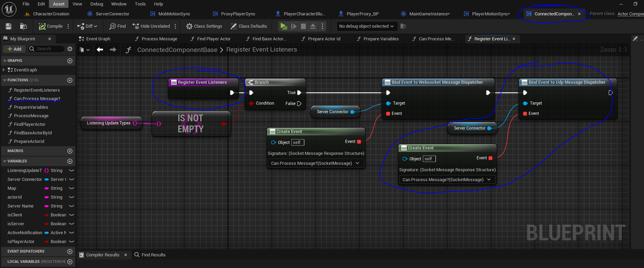Switch to the ServerConnector asset tab
This screenshot has width=644, height=268.
(109, 14)
